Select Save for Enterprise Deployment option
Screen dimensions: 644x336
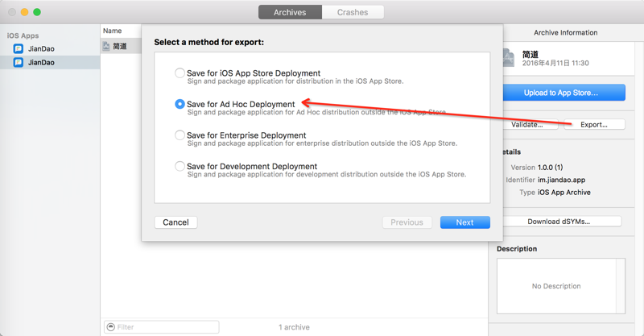(180, 135)
